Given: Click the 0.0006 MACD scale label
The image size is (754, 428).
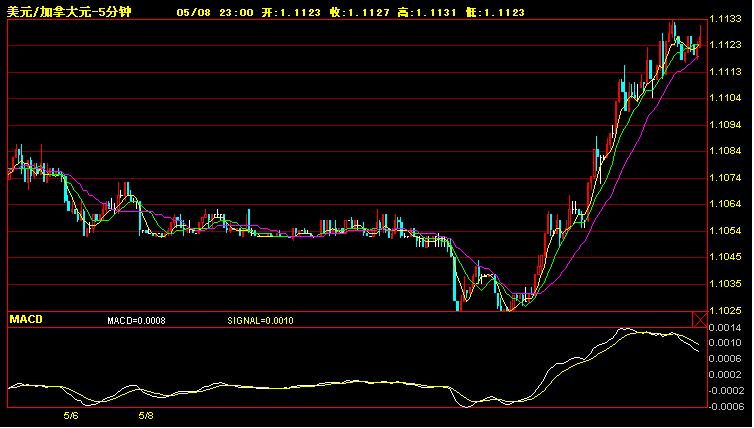Looking at the screenshot, I should [x=726, y=359].
